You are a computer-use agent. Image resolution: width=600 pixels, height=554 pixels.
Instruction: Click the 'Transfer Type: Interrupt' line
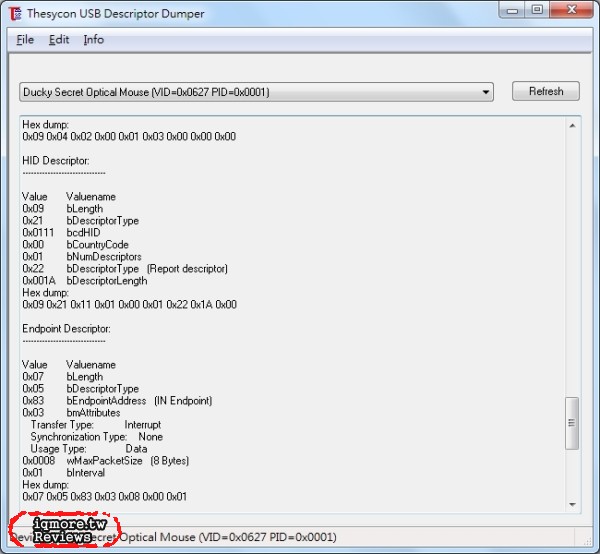point(96,425)
